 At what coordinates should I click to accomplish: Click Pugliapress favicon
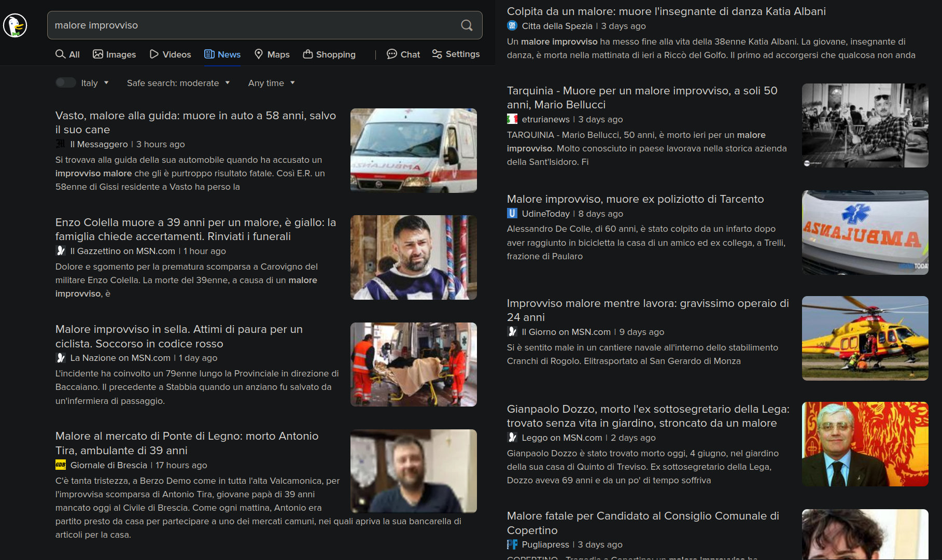point(512,544)
